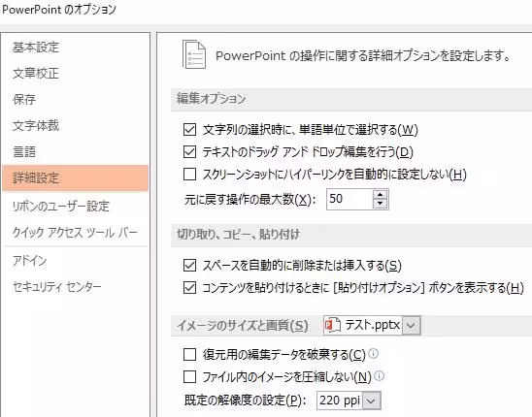Enable スクリーンショットにハイパーリンクを自動的に設定しない checkbox
The height and width of the screenshot is (417, 532).
coord(189,175)
